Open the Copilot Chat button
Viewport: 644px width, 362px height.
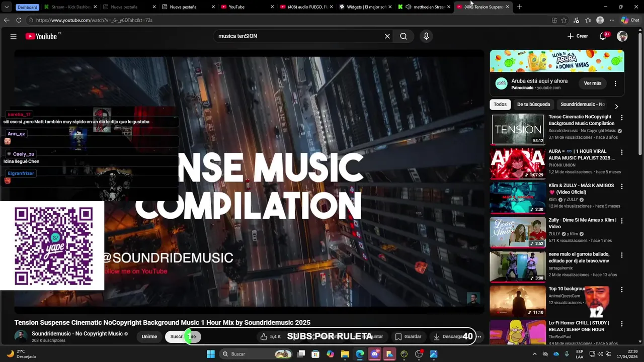[x=630, y=20]
